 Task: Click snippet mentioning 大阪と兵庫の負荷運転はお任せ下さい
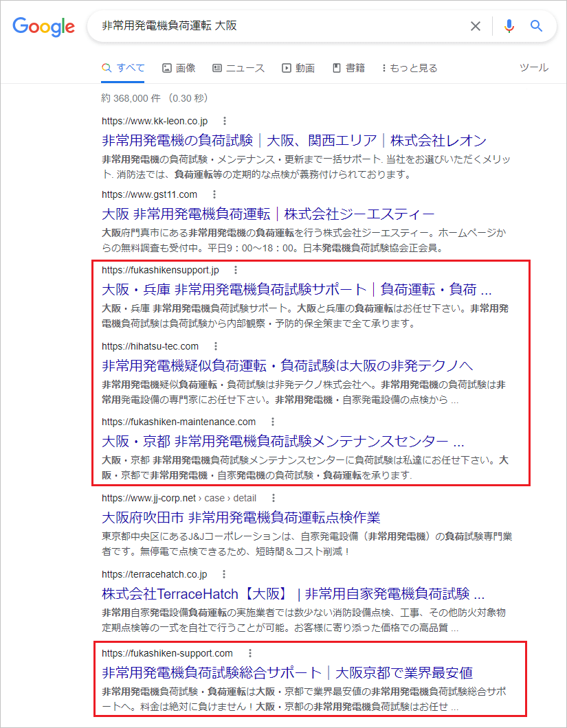[305, 316]
